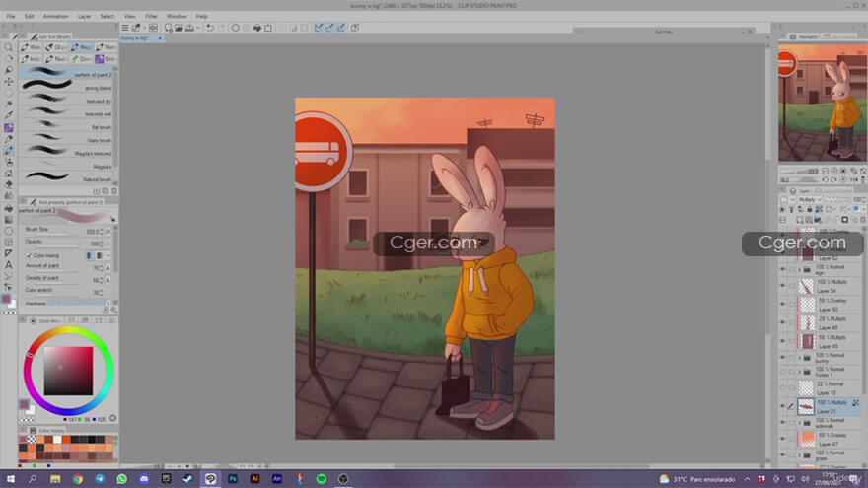The width and height of the screenshot is (868, 488).
Task: Toggle visibility of Layer 47
Action: (x=783, y=439)
